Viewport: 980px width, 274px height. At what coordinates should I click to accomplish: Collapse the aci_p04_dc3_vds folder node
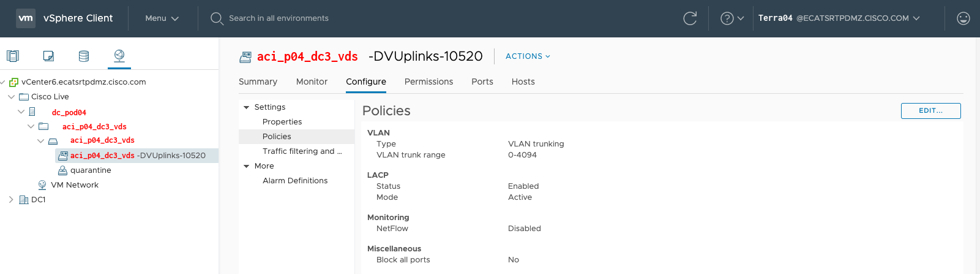click(x=31, y=126)
